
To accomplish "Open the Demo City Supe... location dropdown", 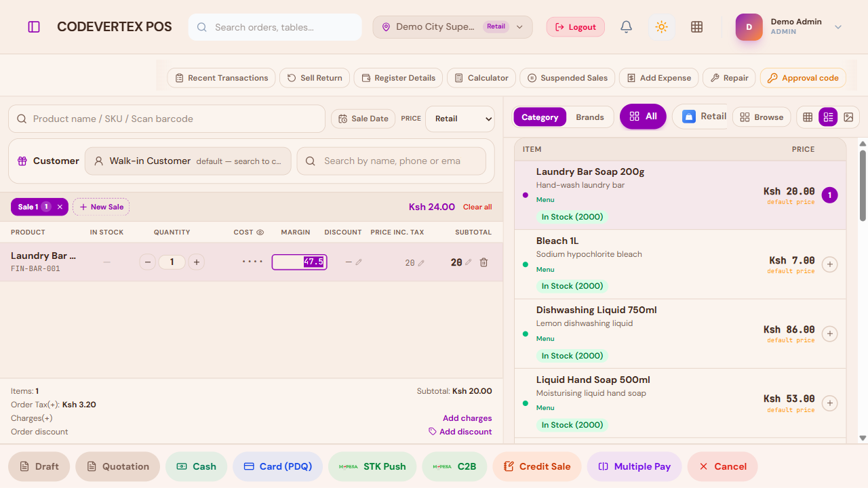I will click(x=452, y=27).
